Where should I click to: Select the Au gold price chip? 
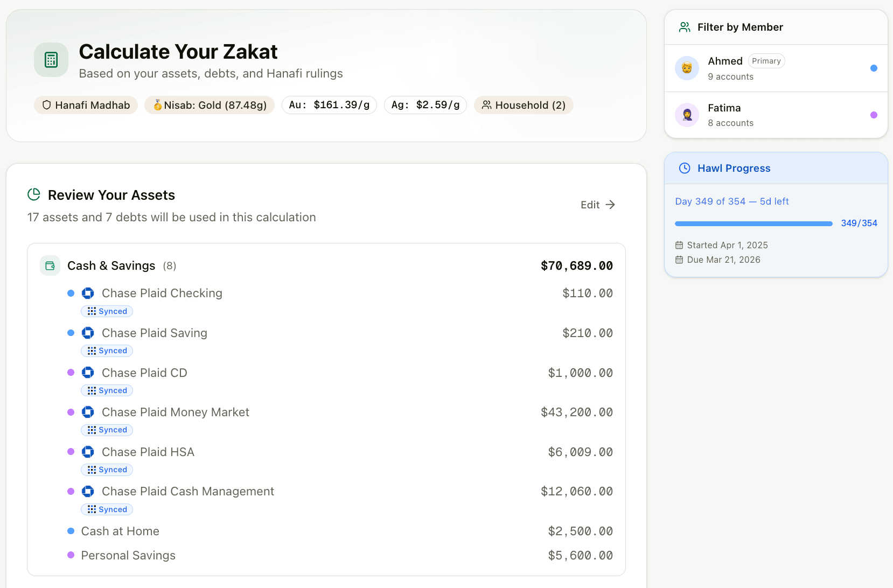[x=329, y=105]
